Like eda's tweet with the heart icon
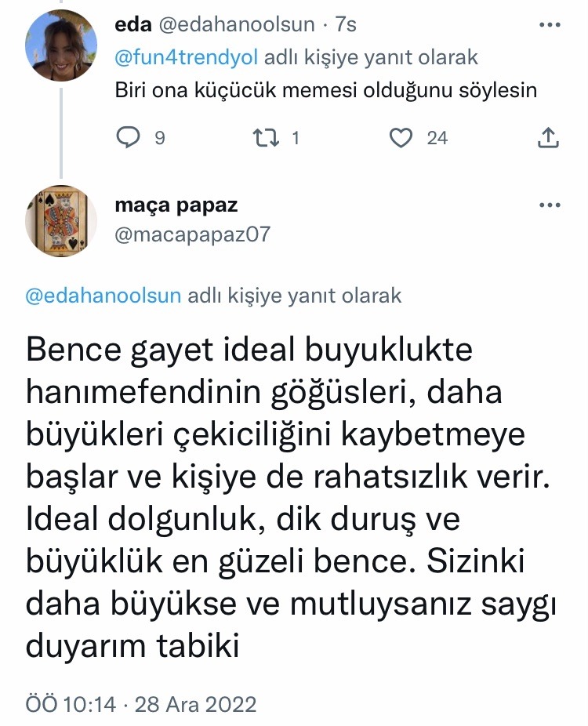 point(401,138)
